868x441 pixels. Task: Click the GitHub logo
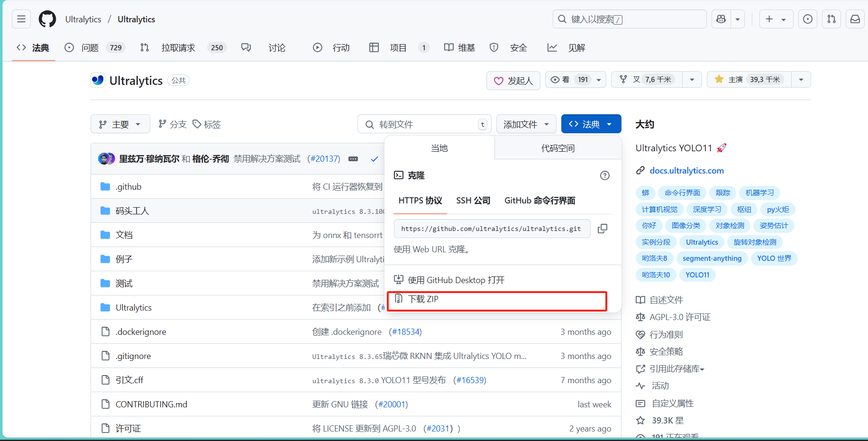[47, 19]
